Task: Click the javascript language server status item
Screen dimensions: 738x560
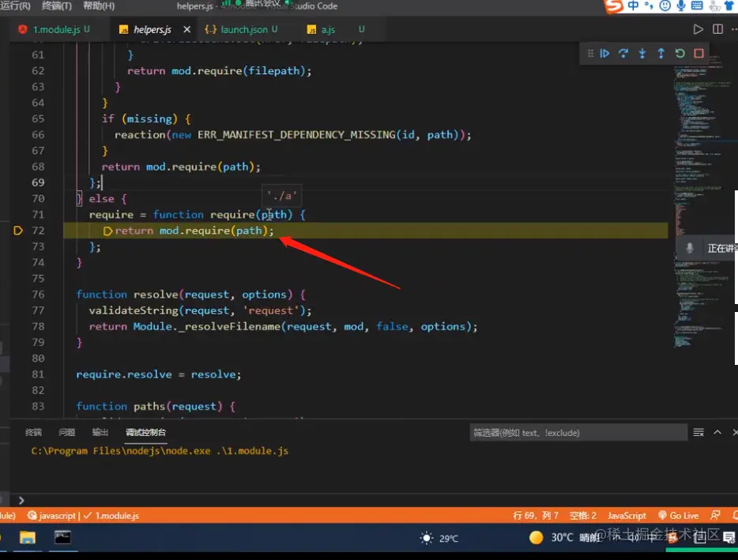Action: [53, 516]
